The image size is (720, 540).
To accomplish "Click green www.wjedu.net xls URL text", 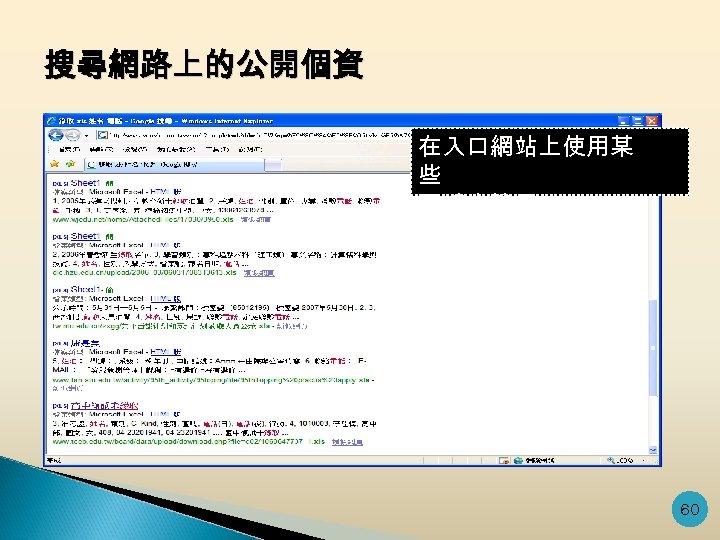I will click(143, 219).
